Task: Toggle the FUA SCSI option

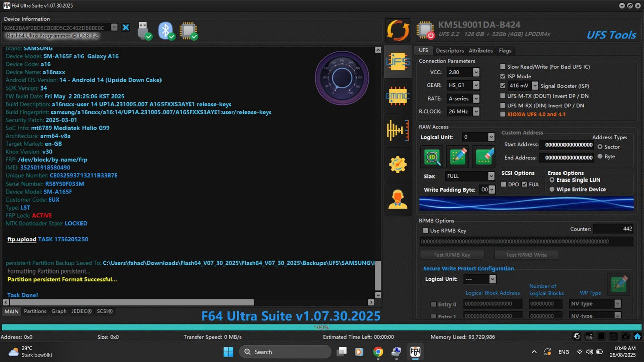Action: (525, 184)
